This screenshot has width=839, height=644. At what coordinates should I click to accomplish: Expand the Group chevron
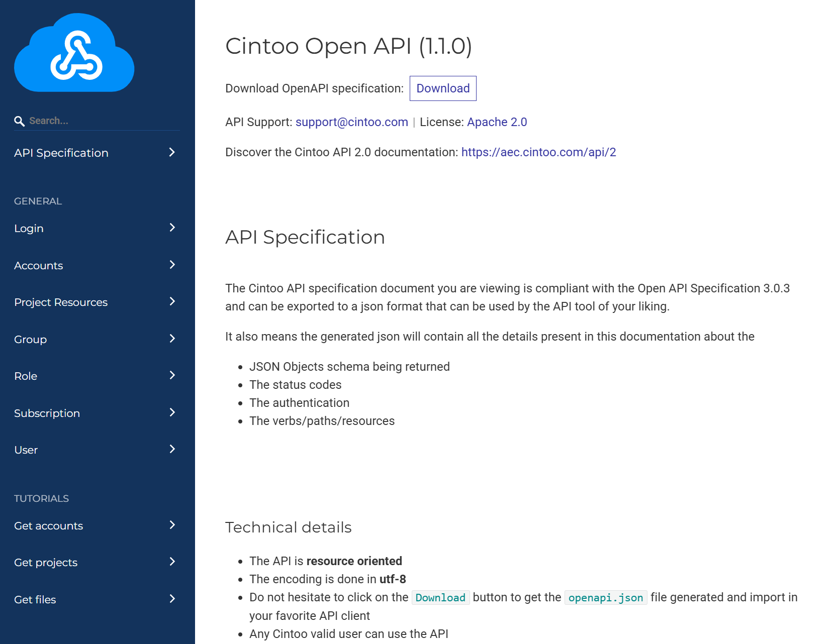click(x=172, y=339)
